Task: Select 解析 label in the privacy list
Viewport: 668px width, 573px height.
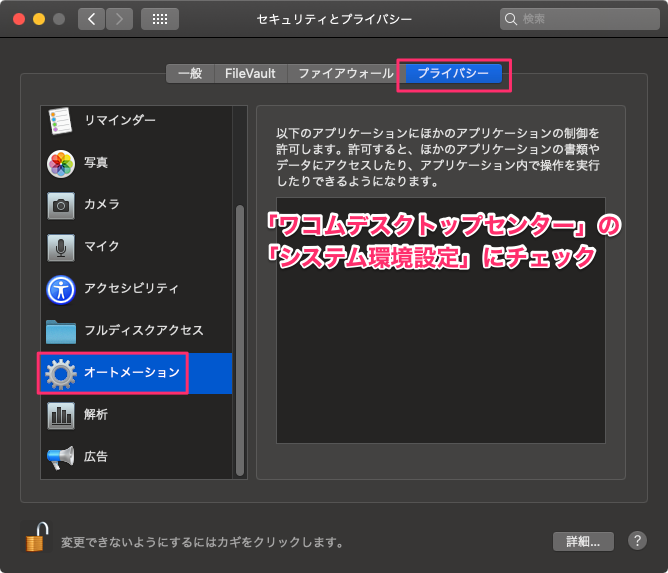Action: [96, 414]
